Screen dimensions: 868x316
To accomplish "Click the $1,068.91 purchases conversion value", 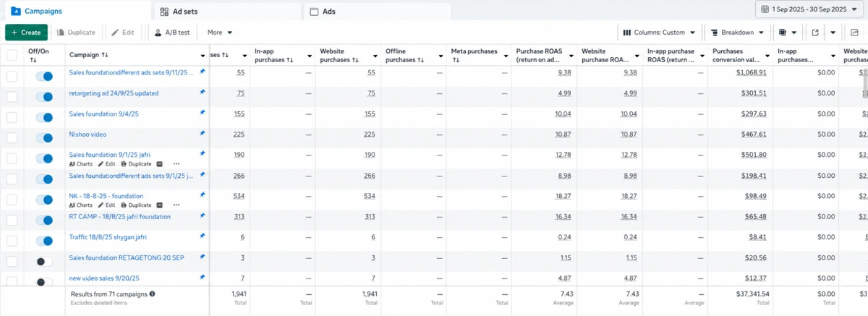I will pos(751,73).
